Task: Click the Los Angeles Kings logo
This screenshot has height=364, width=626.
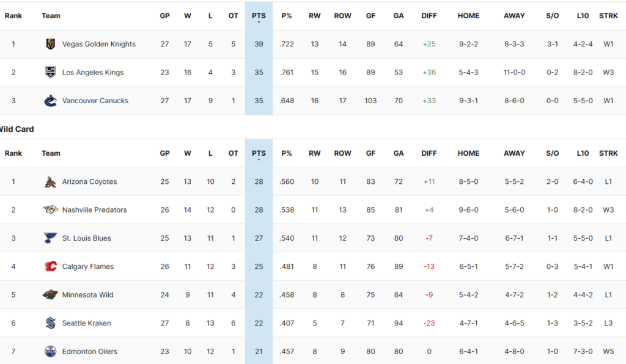Action: coord(50,72)
